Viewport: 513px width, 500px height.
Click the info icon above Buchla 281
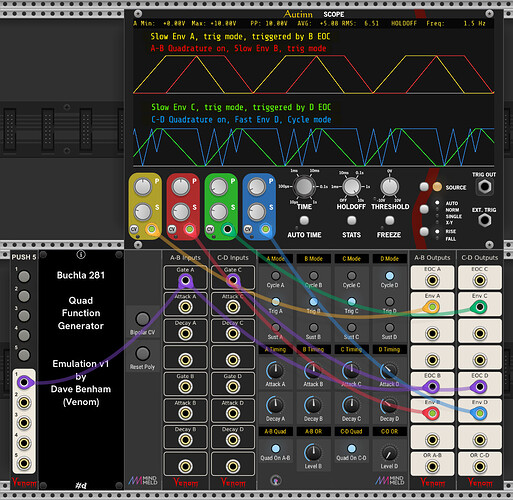81,255
